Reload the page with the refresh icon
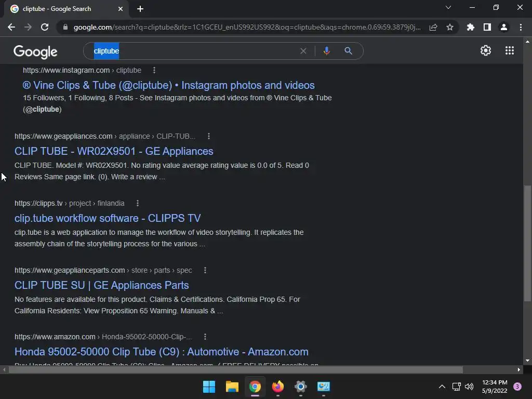The height and width of the screenshot is (399, 532). coord(45,27)
